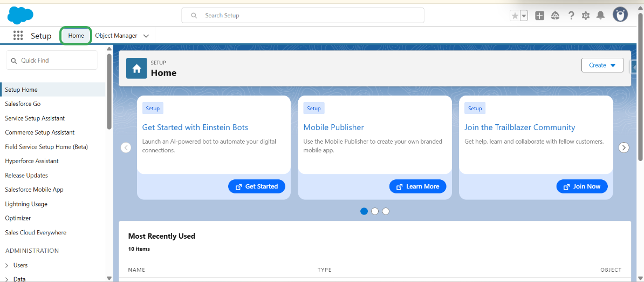Click the Setup tag on Mobile Publisher card
Viewport: 644px width, 282px height.
point(314,108)
